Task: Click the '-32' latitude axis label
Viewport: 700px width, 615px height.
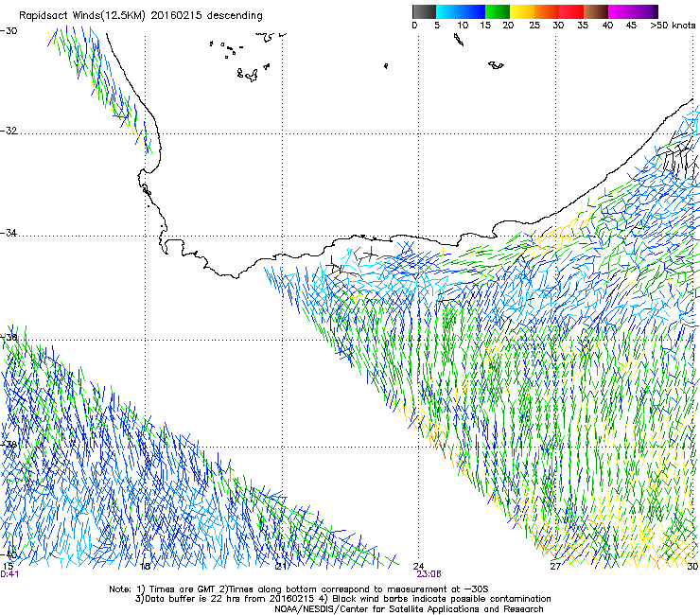Action: click(x=9, y=131)
